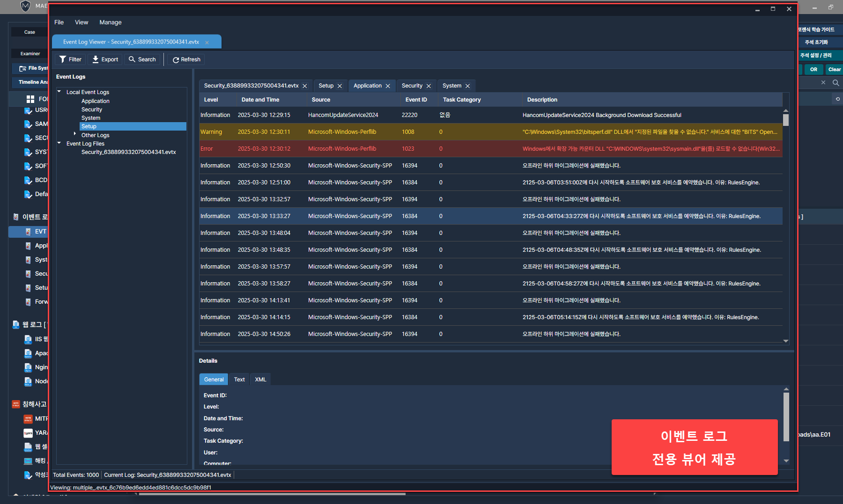The image size is (843, 504).
Task: Click the Search magnifier icon in toolbar
Action: tap(132, 59)
